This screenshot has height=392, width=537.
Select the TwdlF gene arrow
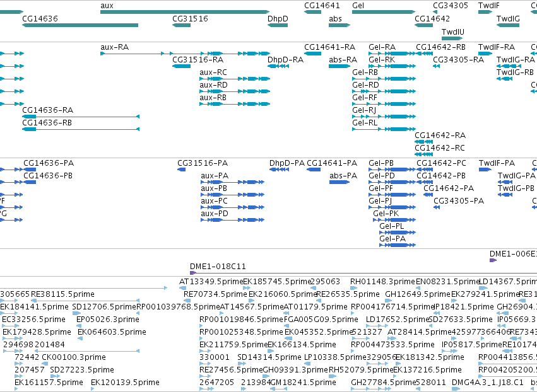(485, 12)
